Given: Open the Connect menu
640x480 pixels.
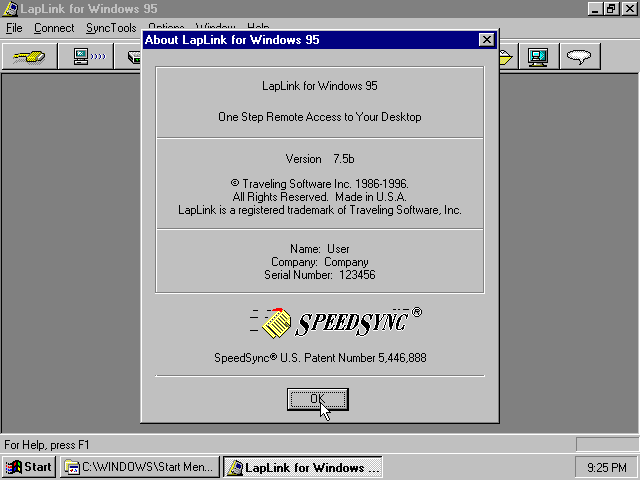Looking at the screenshot, I should tap(54, 28).
